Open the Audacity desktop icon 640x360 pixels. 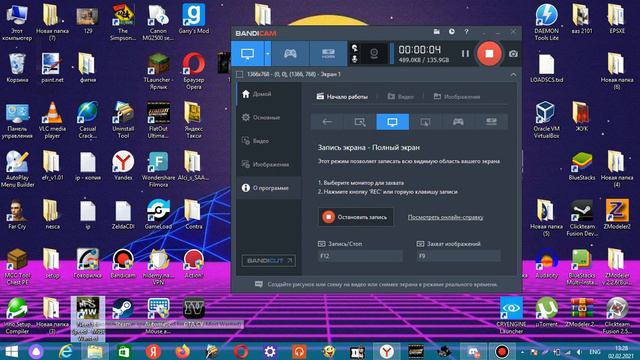click(546, 264)
